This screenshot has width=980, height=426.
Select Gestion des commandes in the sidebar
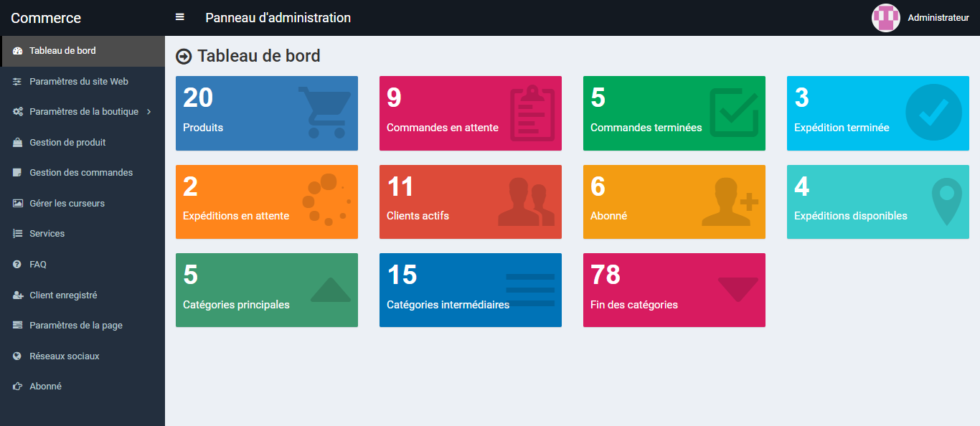click(81, 172)
